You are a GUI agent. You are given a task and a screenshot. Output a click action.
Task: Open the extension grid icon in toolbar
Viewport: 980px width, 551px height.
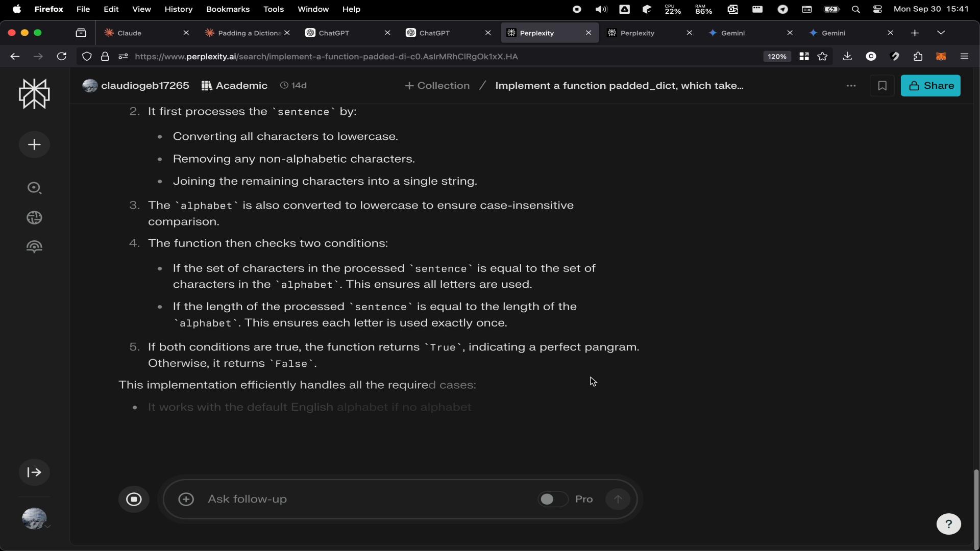(x=804, y=57)
